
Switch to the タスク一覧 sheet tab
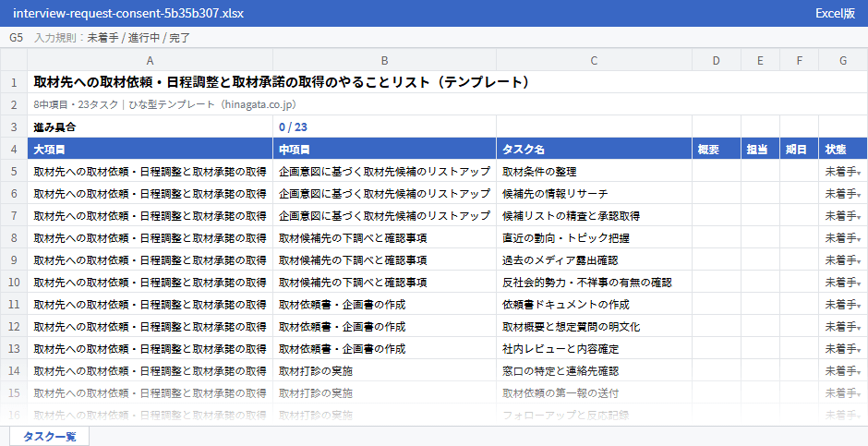pyautogui.click(x=49, y=437)
